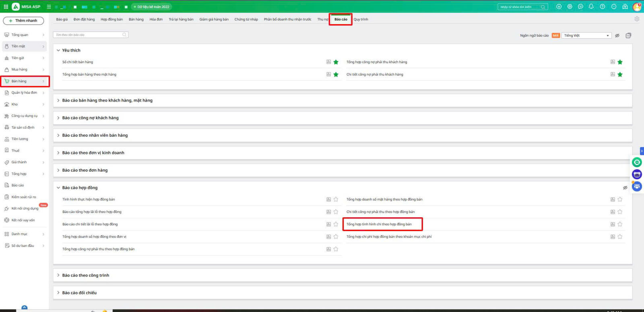Open the chat feedback icon in the header
644x312 pixels.
tap(580, 6)
